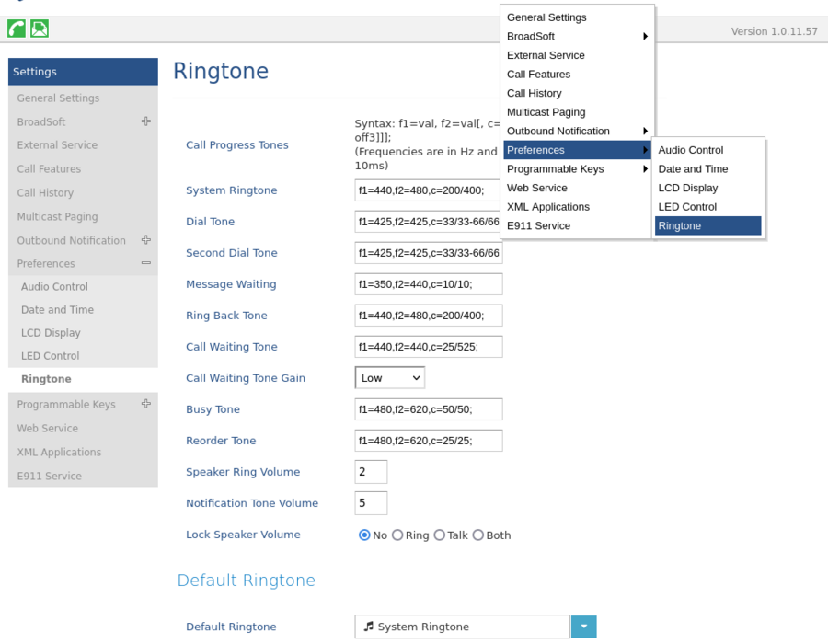Click the Notification Tone Volume input field
Image resolution: width=828 pixels, height=644 pixels.
371,503
